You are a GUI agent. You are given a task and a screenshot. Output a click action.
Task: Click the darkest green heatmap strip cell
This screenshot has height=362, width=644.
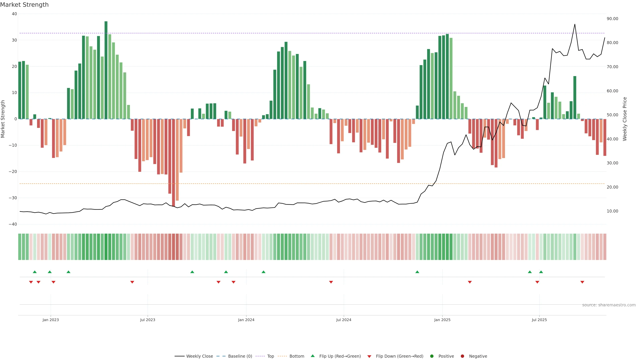pyautogui.click(x=106, y=247)
